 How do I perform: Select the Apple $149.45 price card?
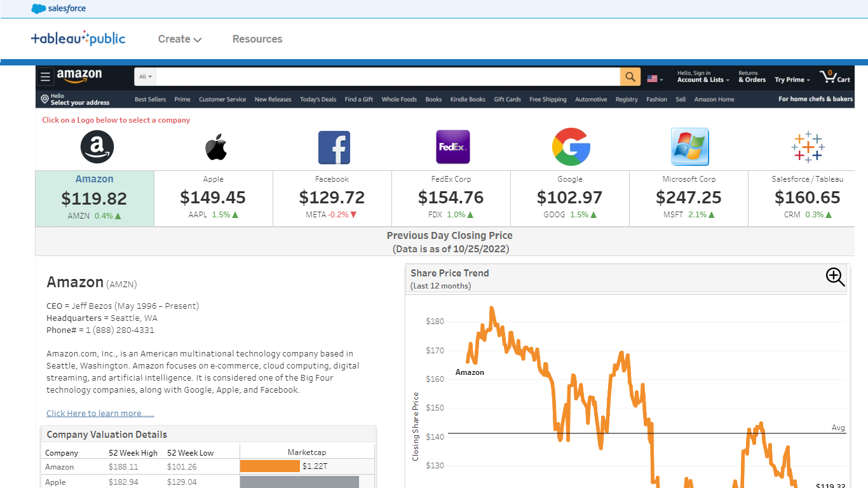[x=214, y=198]
